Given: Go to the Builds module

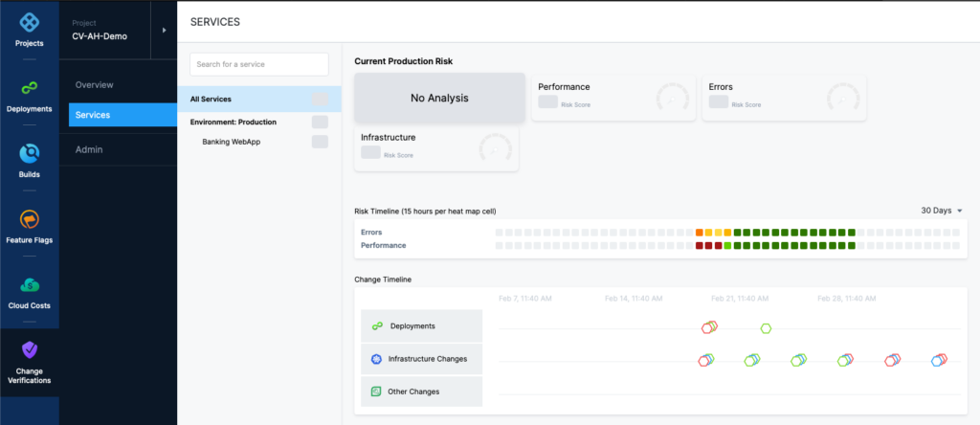Looking at the screenshot, I should [x=30, y=161].
